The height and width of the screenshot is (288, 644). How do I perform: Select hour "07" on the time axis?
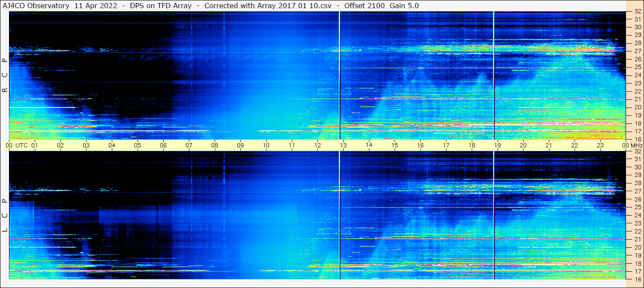point(189,145)
